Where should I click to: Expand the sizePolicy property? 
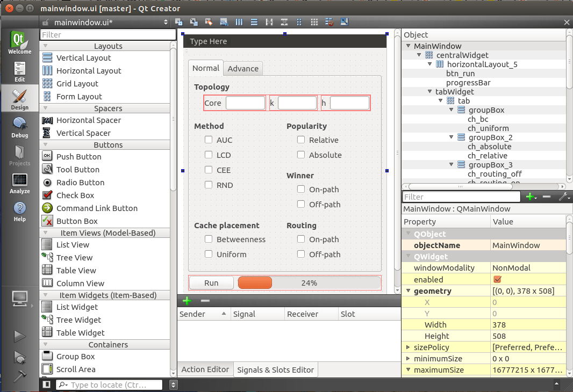point(408,347)
